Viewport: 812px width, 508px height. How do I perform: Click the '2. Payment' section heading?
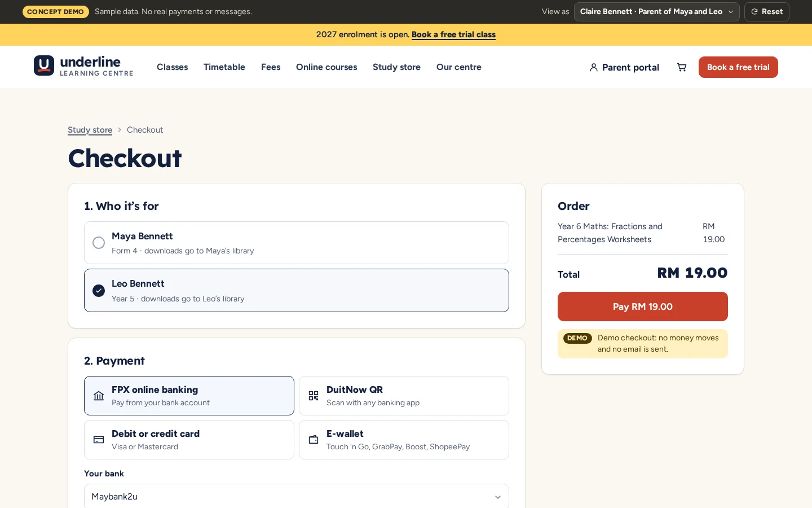(x=114, y=361)
